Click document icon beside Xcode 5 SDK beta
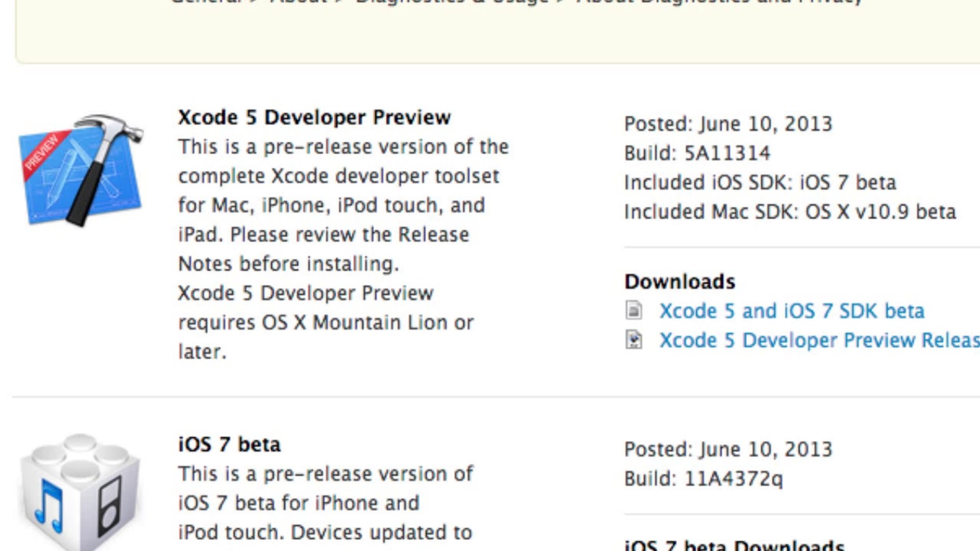Viewport: 980px width, 551px height. (634, 311)
